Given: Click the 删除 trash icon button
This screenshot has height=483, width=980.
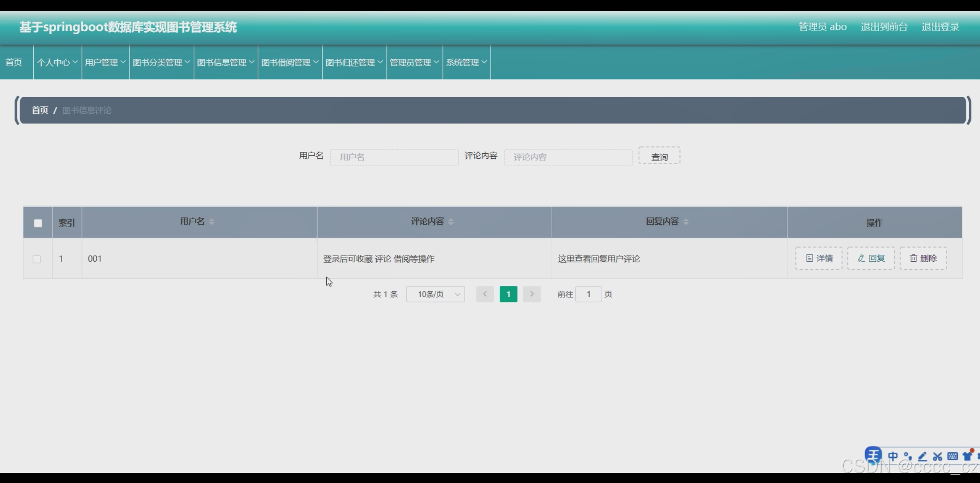Looking at the screenshot, I should click(923, 259).
